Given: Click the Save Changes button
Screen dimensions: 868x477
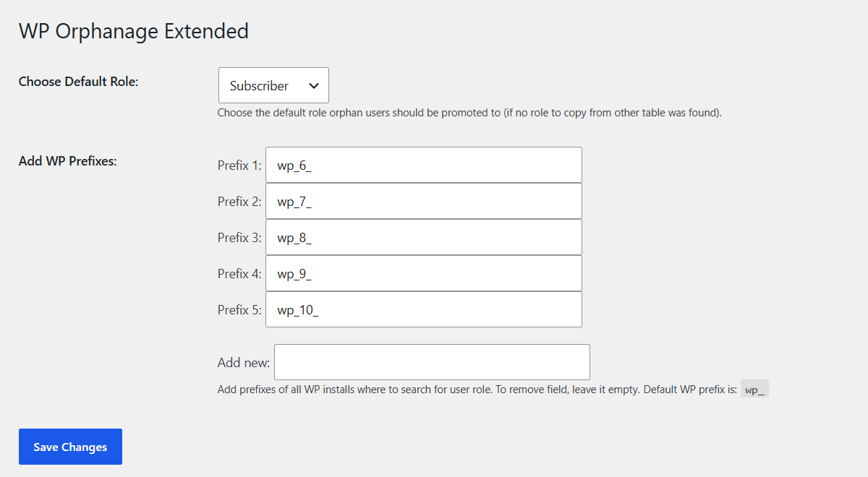Looking at the screenshot, I should coord(70,447).
